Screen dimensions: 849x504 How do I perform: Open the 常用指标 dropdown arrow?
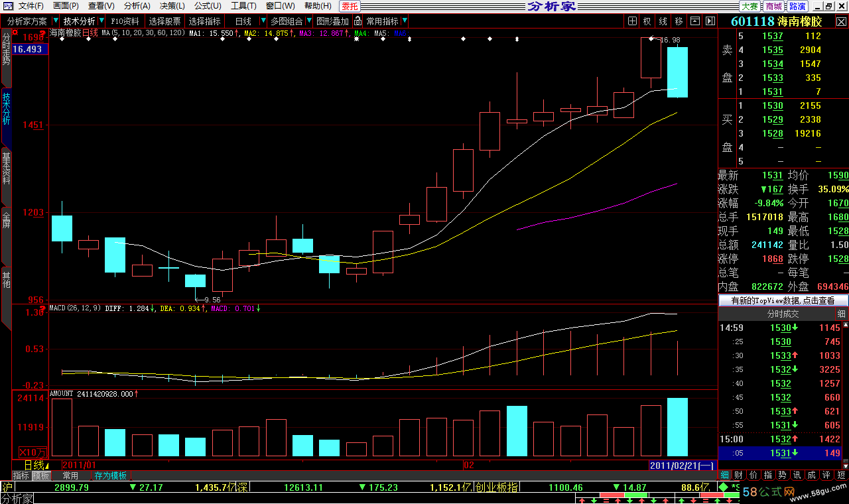coord(404,21)
